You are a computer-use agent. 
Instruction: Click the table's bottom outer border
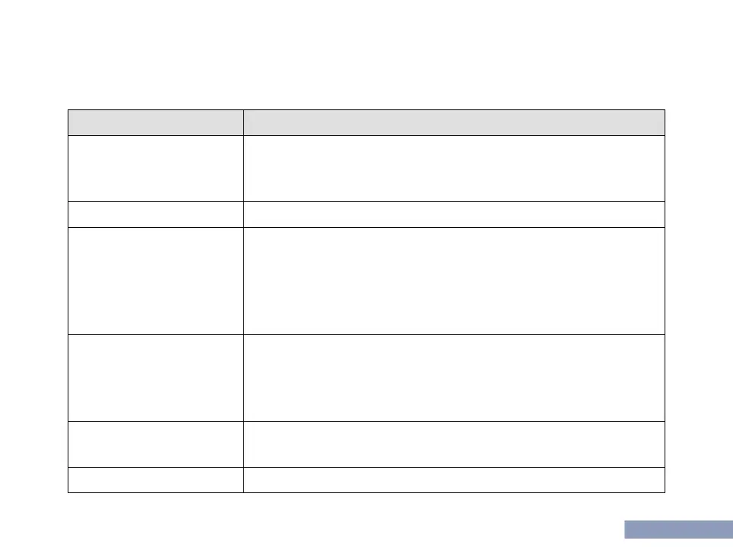coord(366,492)
